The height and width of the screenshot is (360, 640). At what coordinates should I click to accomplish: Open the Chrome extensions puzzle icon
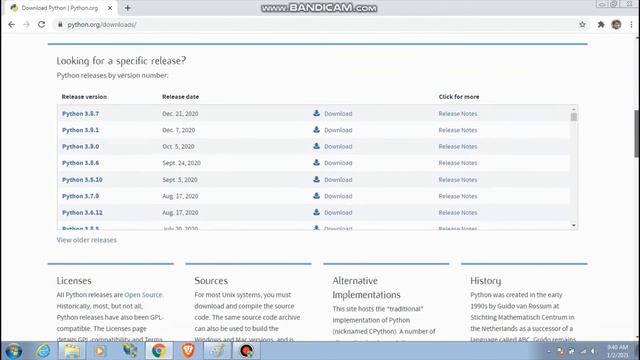pyautogui.click(x=601, y=24)
